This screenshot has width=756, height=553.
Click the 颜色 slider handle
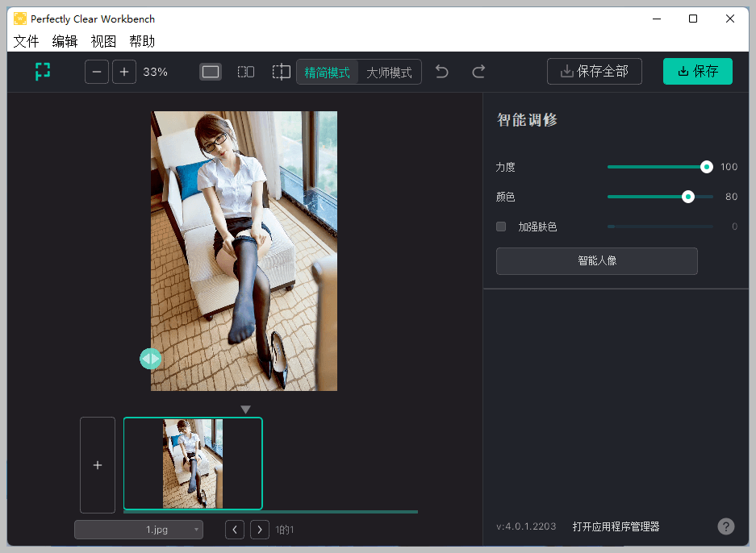click(x=688, y=197)
